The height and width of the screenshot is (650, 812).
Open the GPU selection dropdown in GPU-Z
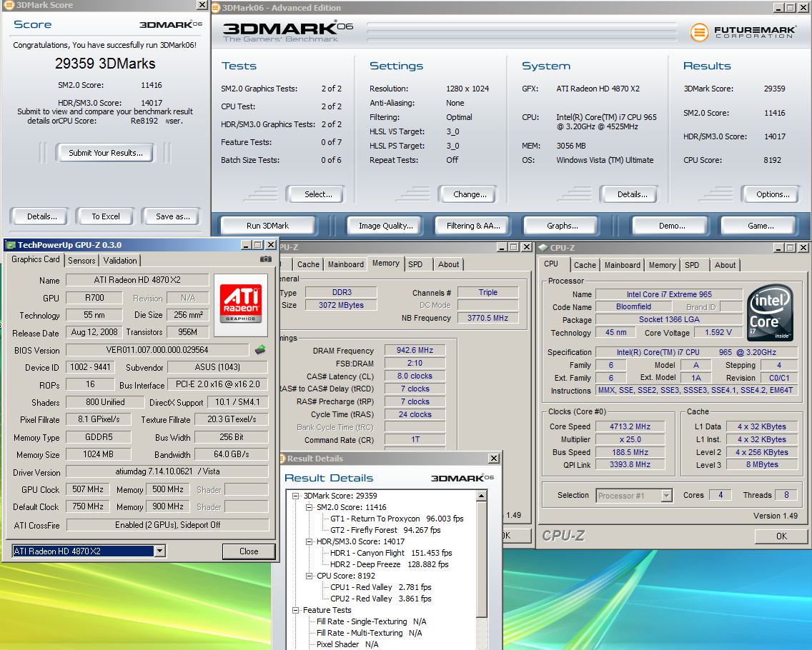point(159,551)
